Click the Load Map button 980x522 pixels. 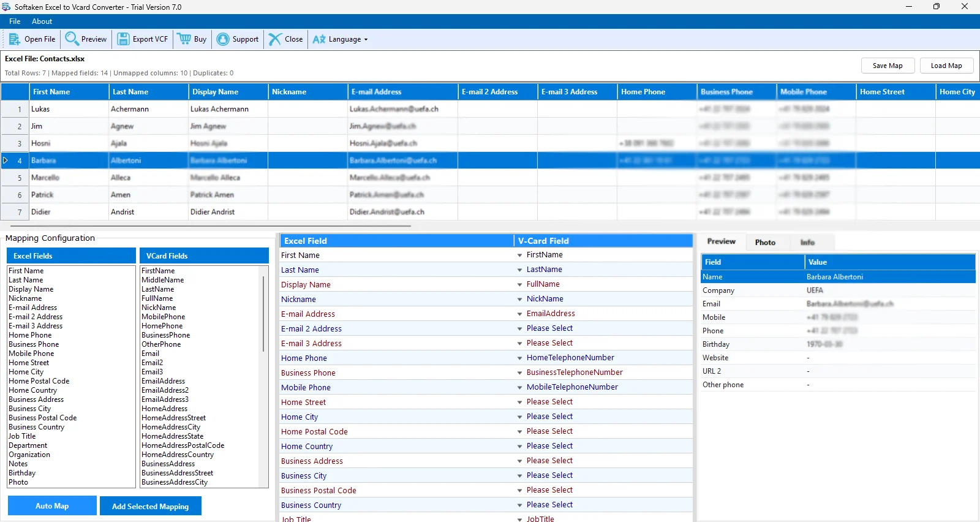pos(946,66)
